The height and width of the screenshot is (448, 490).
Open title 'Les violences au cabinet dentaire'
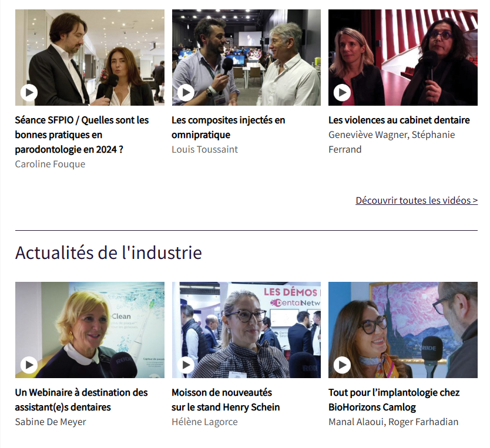[399, 120]
